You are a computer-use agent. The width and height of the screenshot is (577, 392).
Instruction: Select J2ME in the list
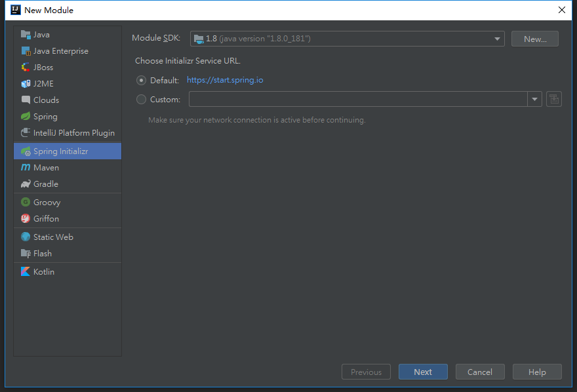[68, 84]
